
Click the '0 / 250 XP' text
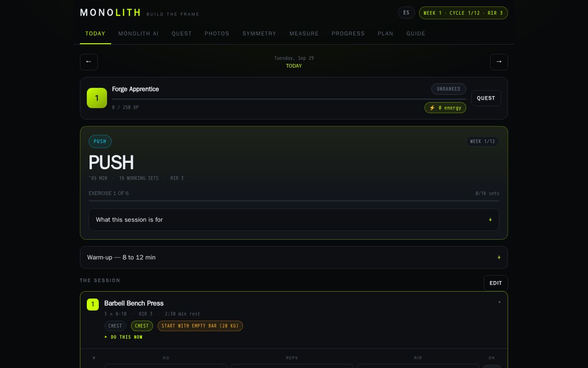point(125,107)
